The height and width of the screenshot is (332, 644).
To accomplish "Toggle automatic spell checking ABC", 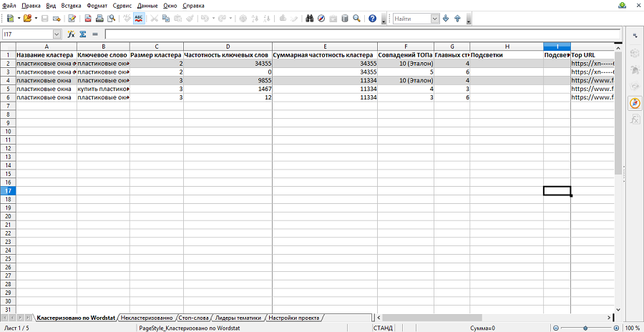I will (139, 19).
